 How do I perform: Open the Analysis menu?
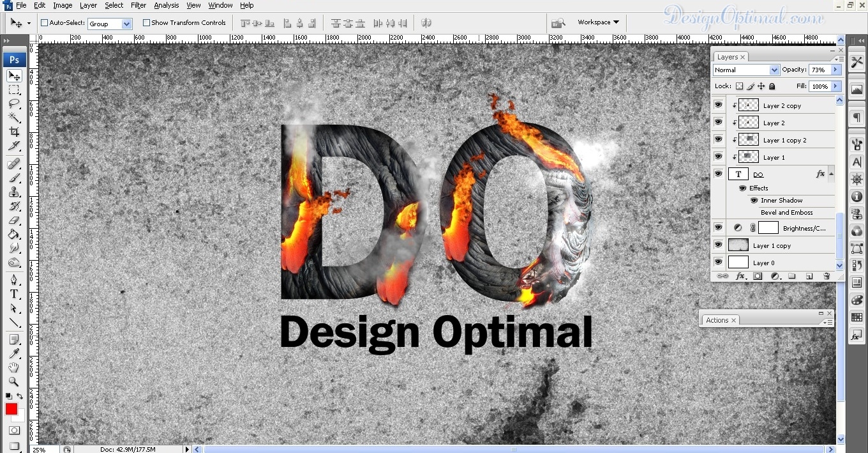click(167, 5)
